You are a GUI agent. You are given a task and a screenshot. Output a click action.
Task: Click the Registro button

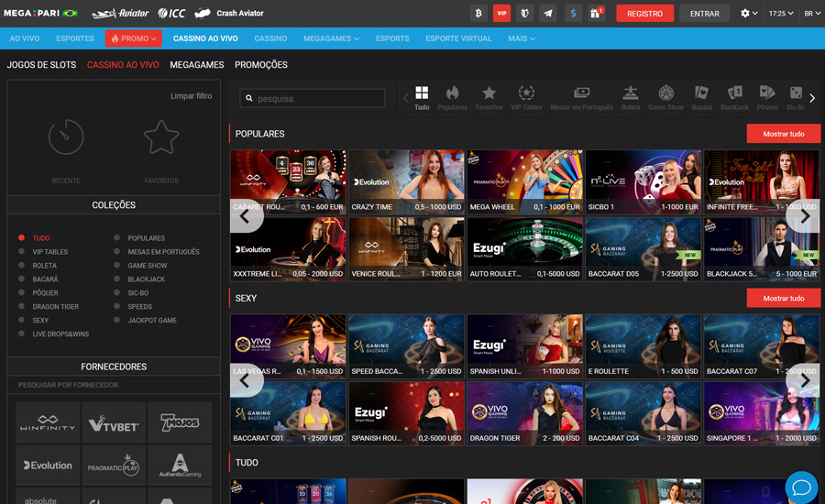pos(644,14)
